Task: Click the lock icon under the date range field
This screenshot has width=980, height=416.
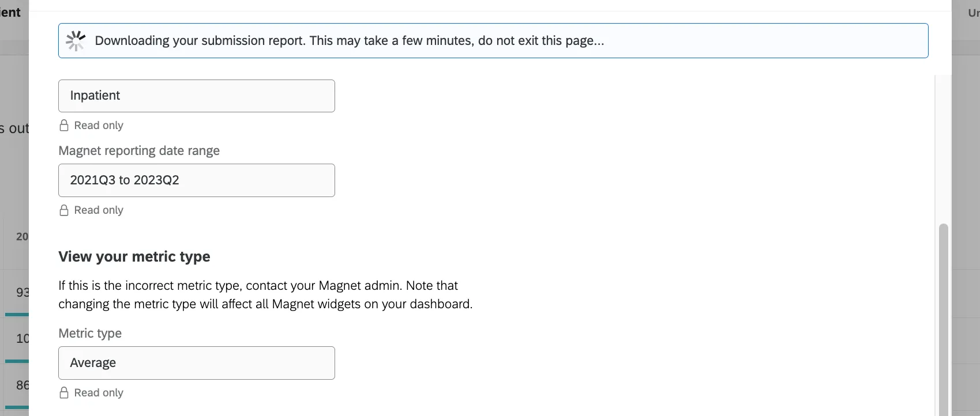Action: pyautogui.click(x=64, y=210)
